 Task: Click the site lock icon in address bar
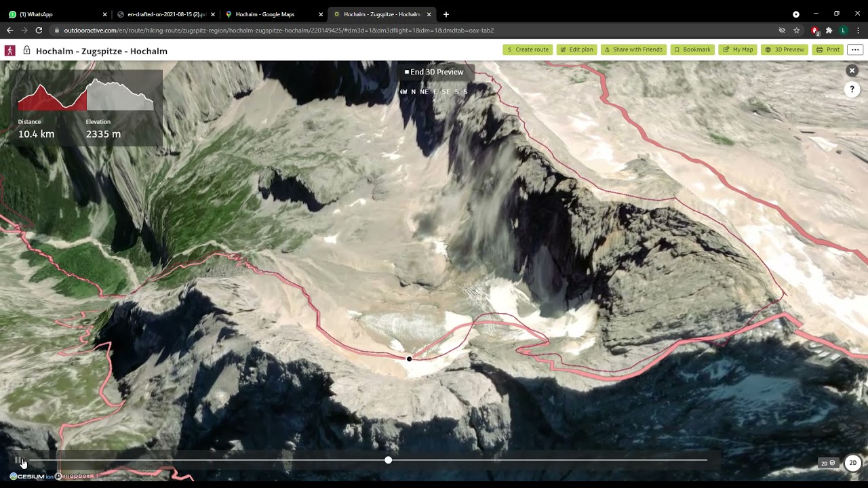[x=57, y=30]
